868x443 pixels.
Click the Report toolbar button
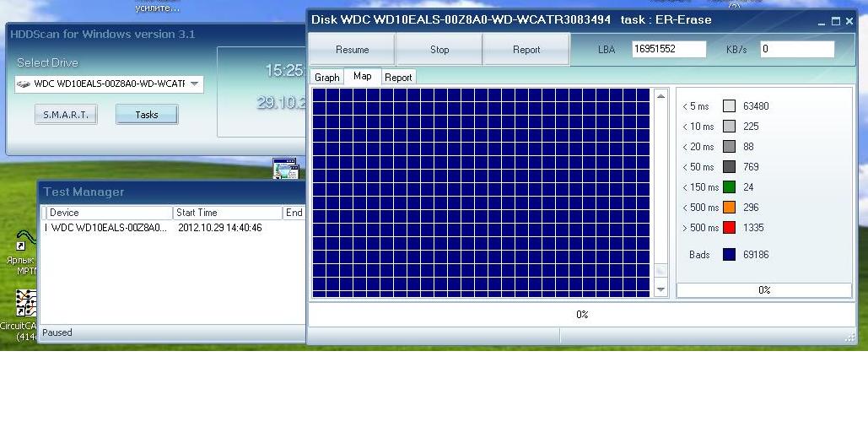coord(526,49)
